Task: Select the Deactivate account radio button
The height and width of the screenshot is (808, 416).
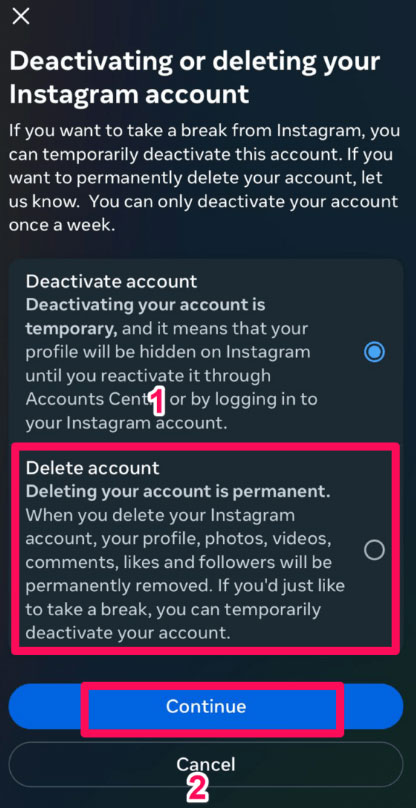Action: (x=374, y=352)
